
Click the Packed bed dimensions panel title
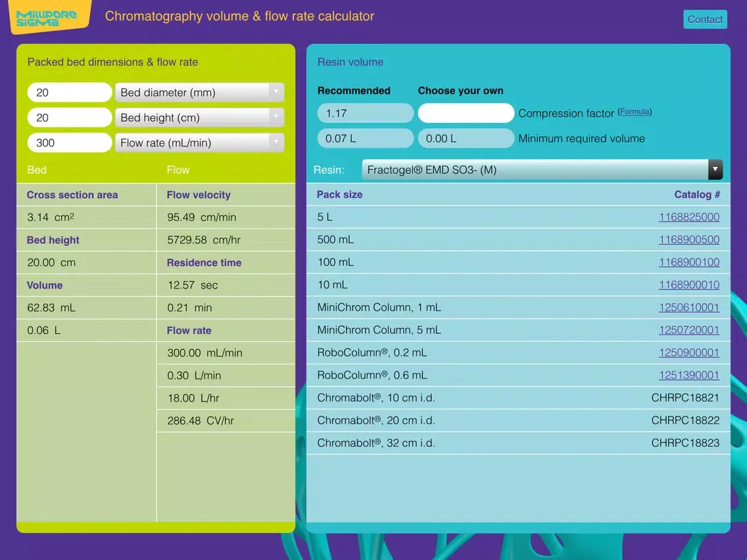[112, 62]
